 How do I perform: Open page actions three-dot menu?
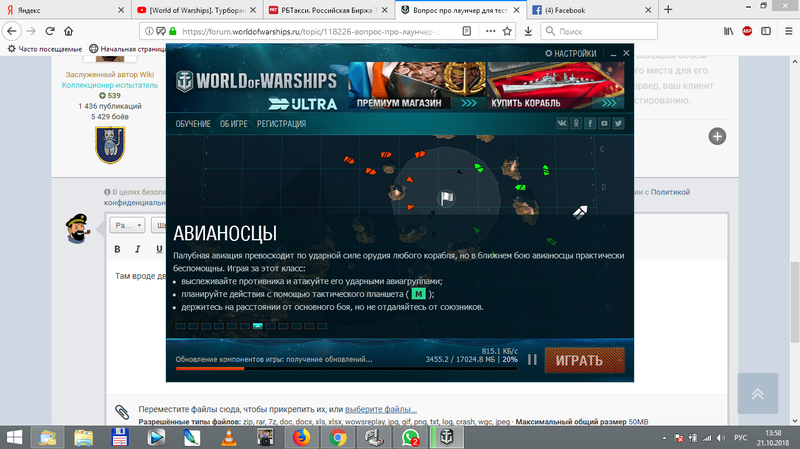pyautogui.click(x=490, y=31)
